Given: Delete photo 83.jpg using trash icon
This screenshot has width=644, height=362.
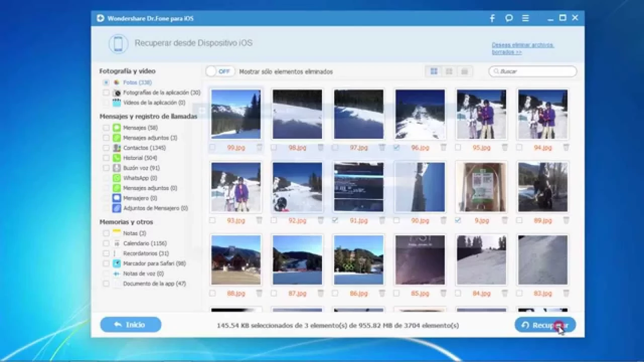Looking at the screenshot, I should (x=567, y=293).
